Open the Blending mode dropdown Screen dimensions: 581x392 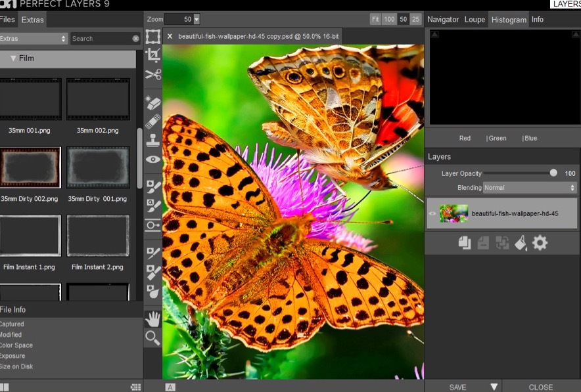coord(530,188)
